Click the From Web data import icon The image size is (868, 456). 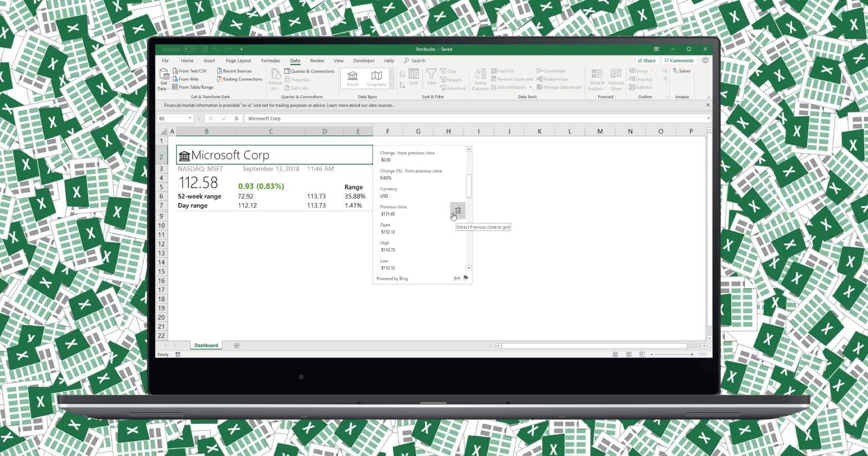tap(186, 79)
